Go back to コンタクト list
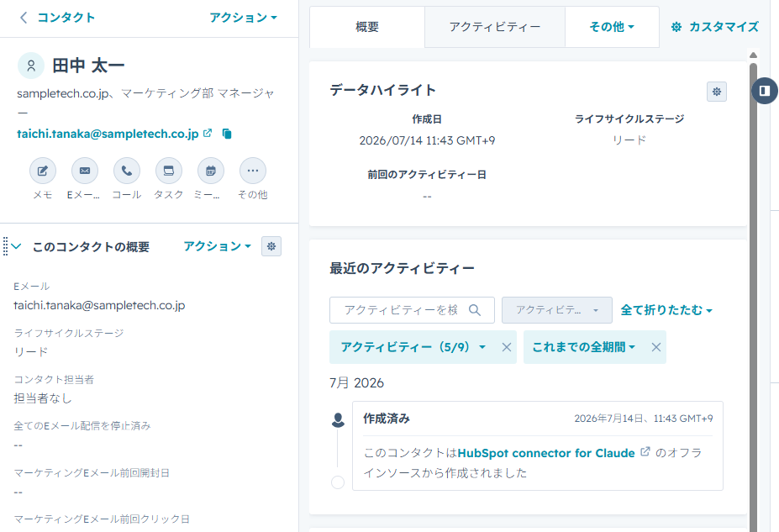 (x=57, y=18)
